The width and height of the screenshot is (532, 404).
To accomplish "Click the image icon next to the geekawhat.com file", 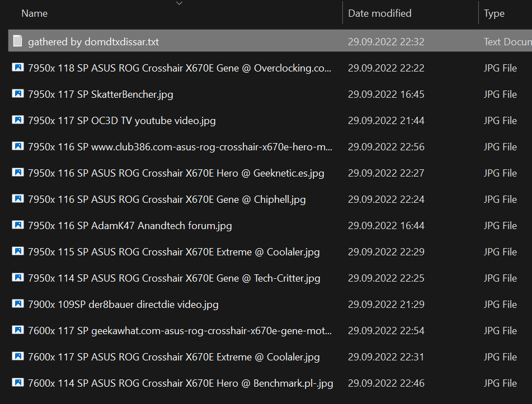I will [x=18, y=330].
